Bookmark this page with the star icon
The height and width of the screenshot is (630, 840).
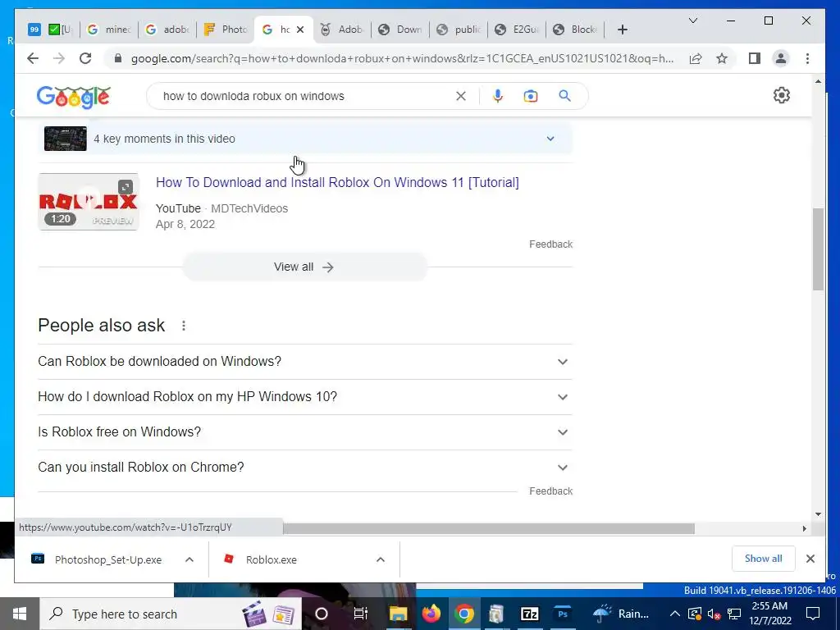722,58
